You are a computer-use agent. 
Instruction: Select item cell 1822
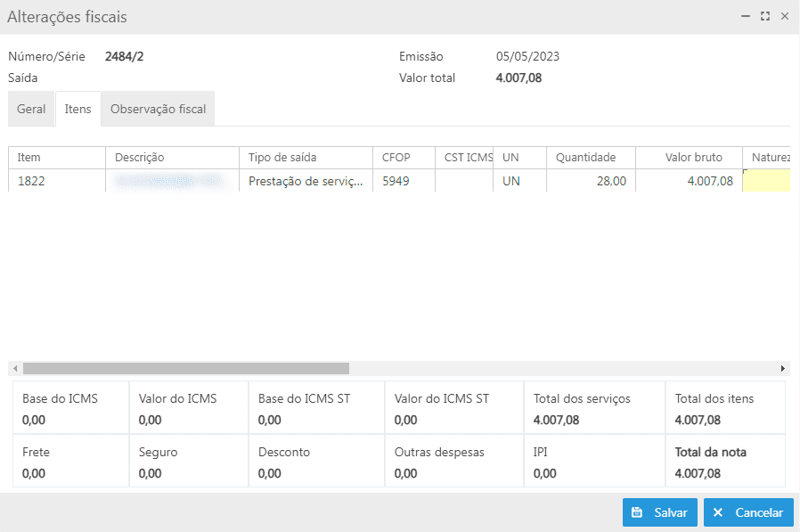(x=57, y=181)
